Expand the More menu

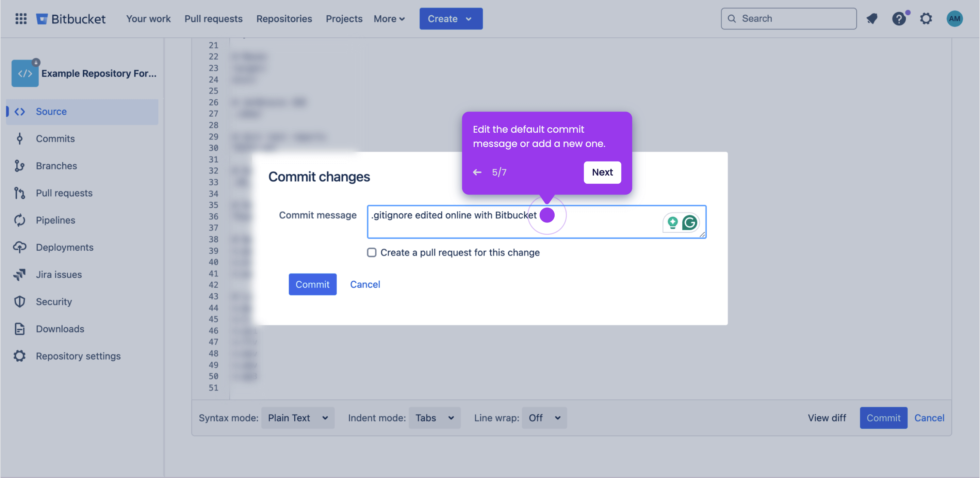click(x=389, y=19)
